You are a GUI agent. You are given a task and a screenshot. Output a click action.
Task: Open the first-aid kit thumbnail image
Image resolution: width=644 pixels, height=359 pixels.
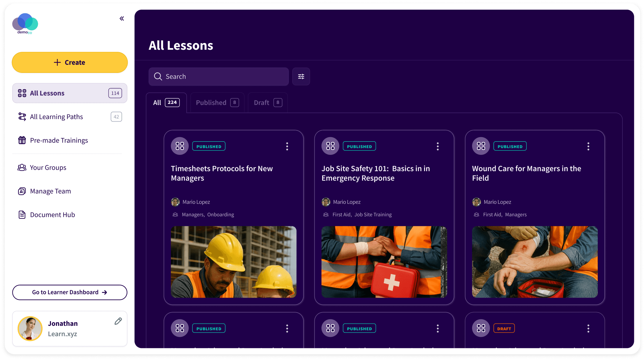coord(384,262)
